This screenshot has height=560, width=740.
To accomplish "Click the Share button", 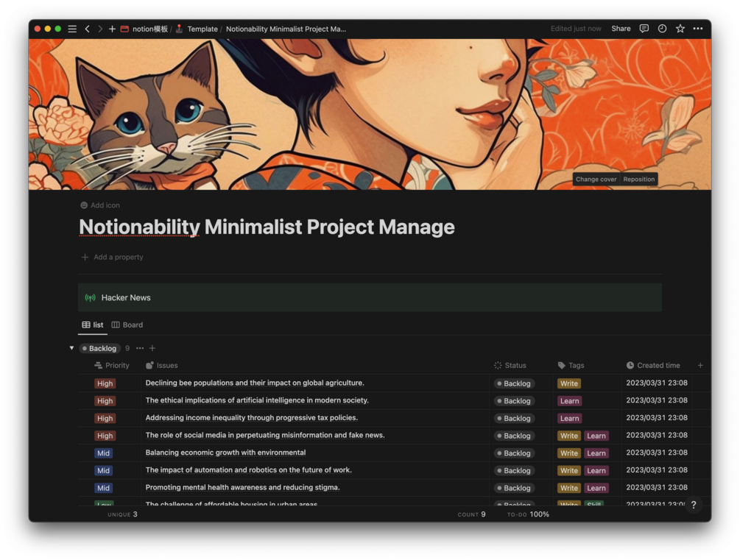I will [621, 29].
